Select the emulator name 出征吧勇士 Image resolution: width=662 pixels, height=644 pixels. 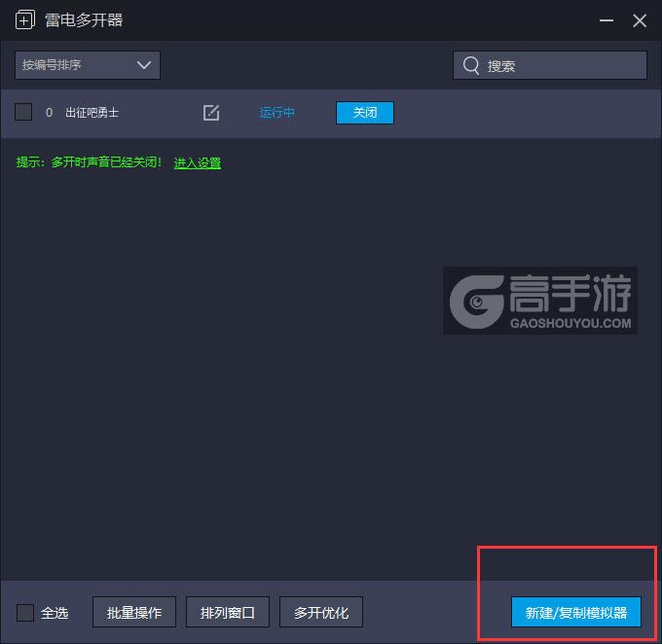(x=92, y=113)
